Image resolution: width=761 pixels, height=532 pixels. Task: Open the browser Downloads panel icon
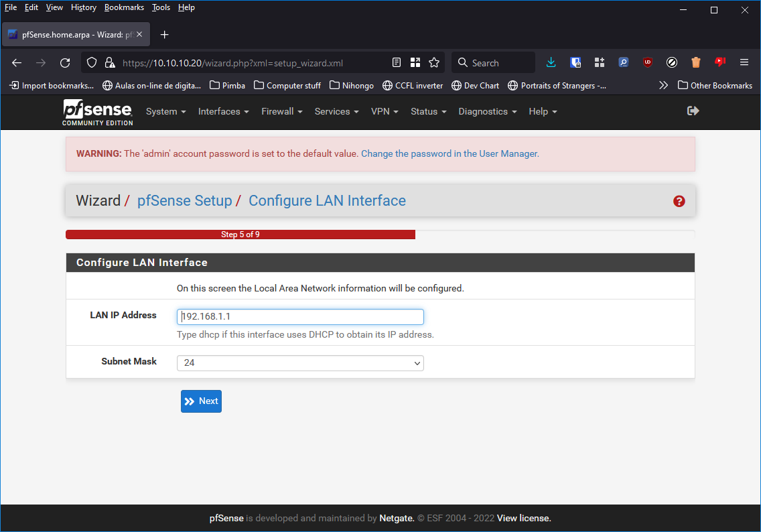click(x=551, y=62)
